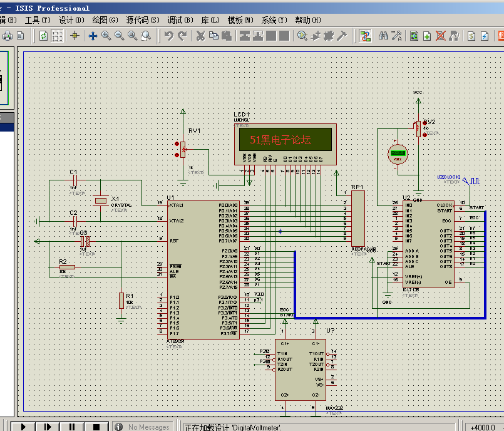Zoom to view the entire sheet
504x431 pixels.
(x=133, y=36)
